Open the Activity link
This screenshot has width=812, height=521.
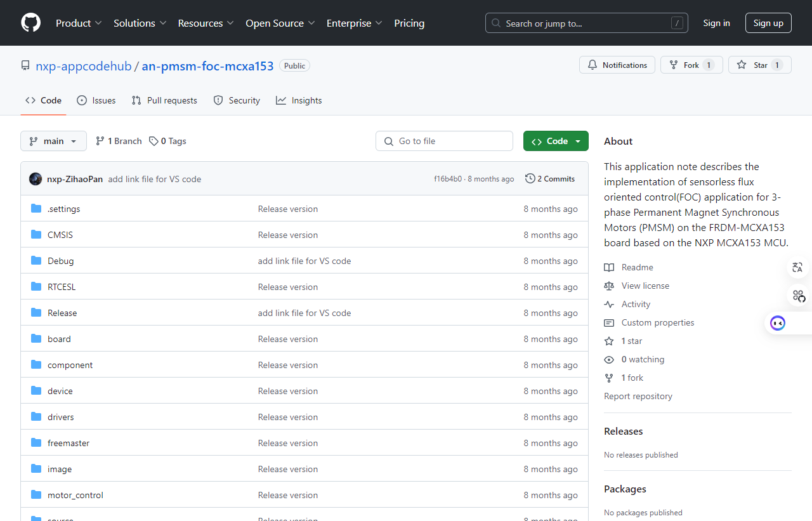[627, 304]
